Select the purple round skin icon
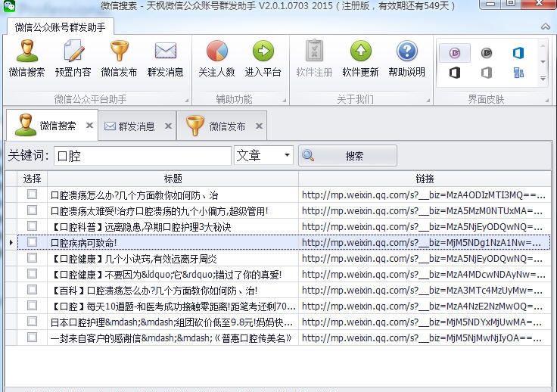 pyautogui.click(x=455, y=53)
